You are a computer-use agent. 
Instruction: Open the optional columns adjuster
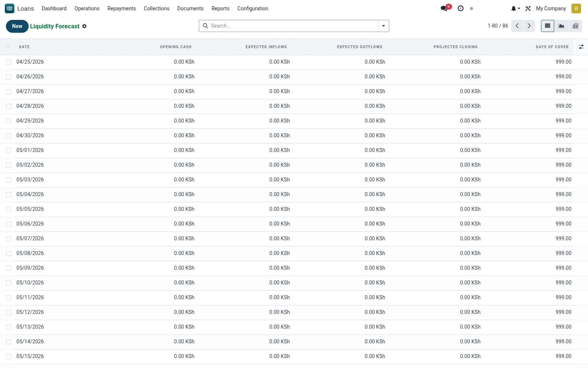581,47
